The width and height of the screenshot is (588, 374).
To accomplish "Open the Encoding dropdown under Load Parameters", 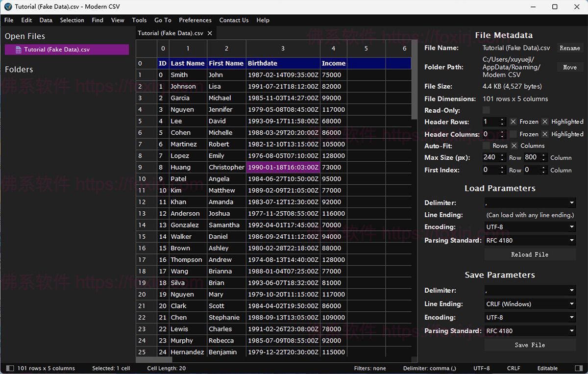I will point(530,226).
